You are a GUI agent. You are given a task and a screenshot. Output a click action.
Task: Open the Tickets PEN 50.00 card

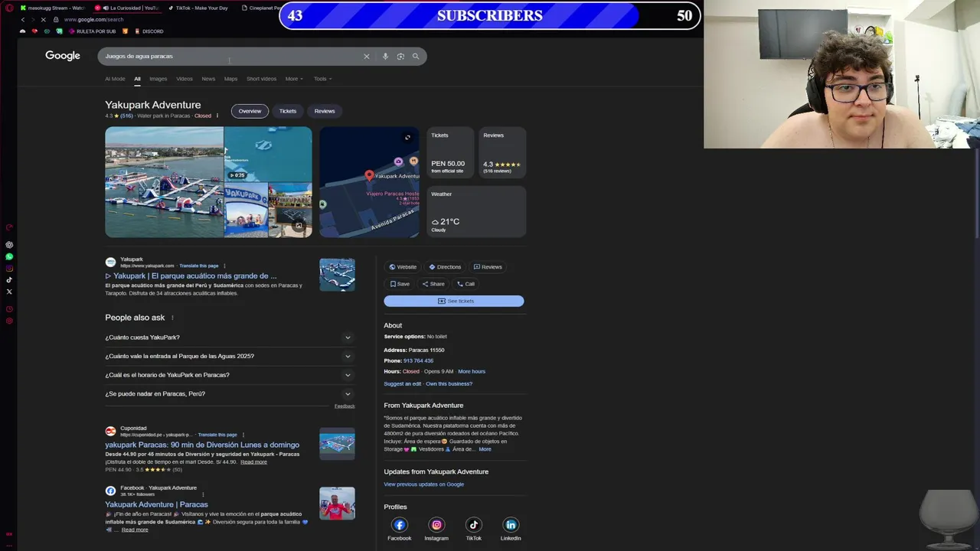tap(450, 153)
